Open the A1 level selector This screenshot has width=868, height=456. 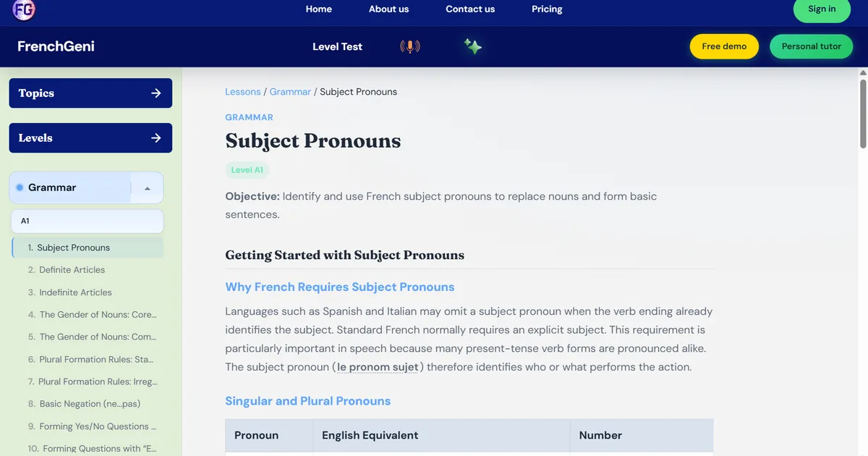click(86, 221)
